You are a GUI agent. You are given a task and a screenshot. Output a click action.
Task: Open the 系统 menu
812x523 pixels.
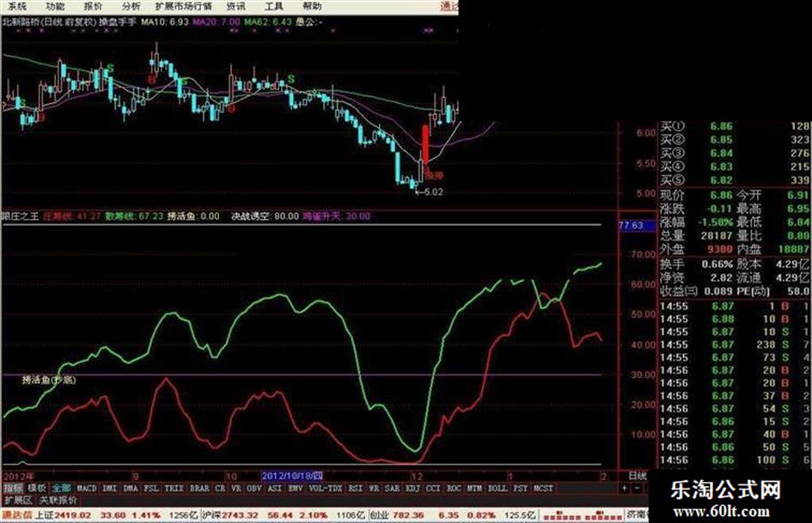click(x=17, y=7)
